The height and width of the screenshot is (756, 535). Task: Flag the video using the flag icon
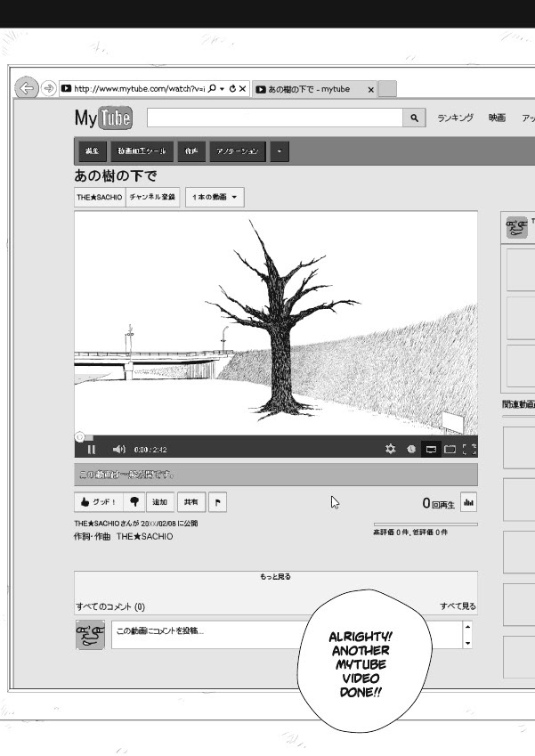tap(218, 502)
